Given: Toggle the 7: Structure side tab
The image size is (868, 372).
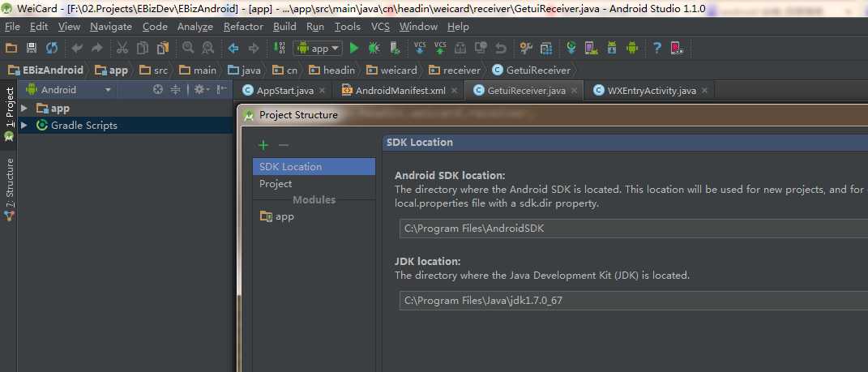Looking at the screenshot, I should coord(9,190).
